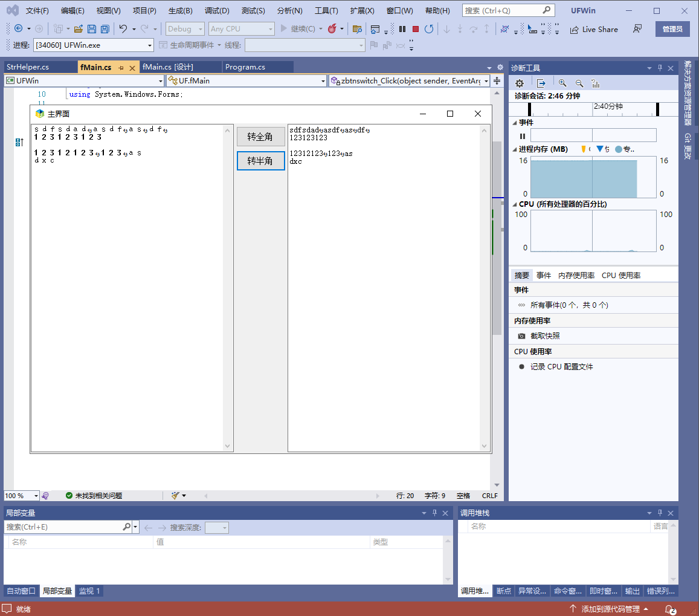Open the zbtnswitch_Click member dropdown
This screenshot has height=616, width=699.
(409, 81)
